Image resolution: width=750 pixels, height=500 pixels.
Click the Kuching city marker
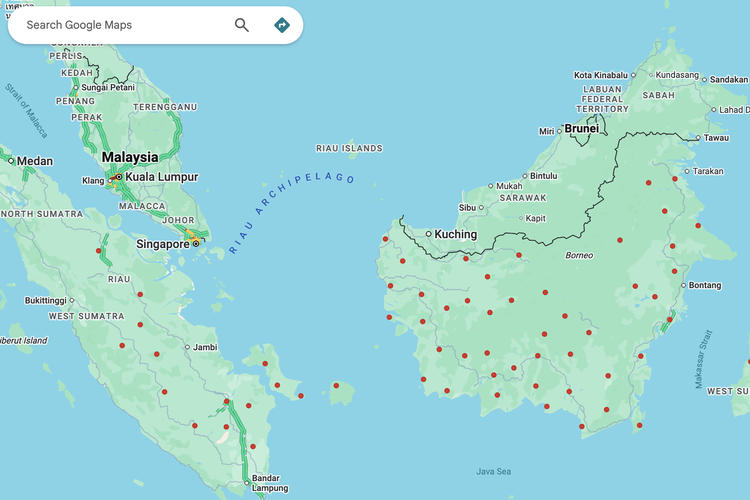point(429,234)
